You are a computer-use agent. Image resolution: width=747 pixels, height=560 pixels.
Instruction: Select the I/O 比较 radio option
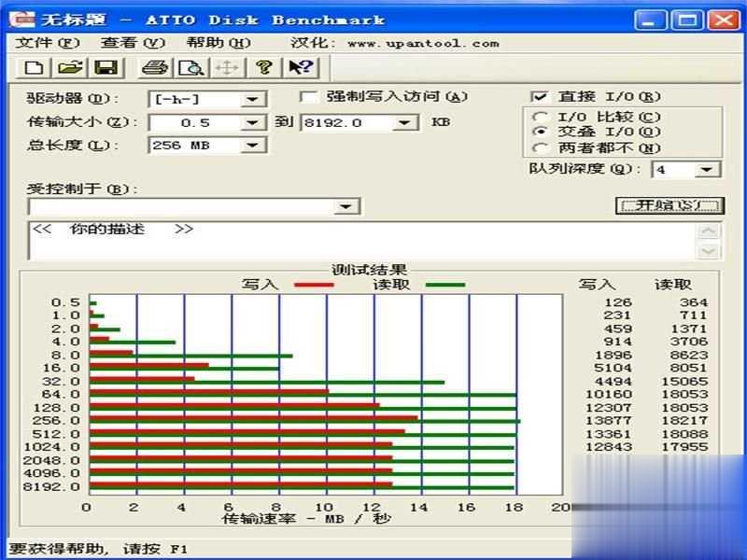540,117
